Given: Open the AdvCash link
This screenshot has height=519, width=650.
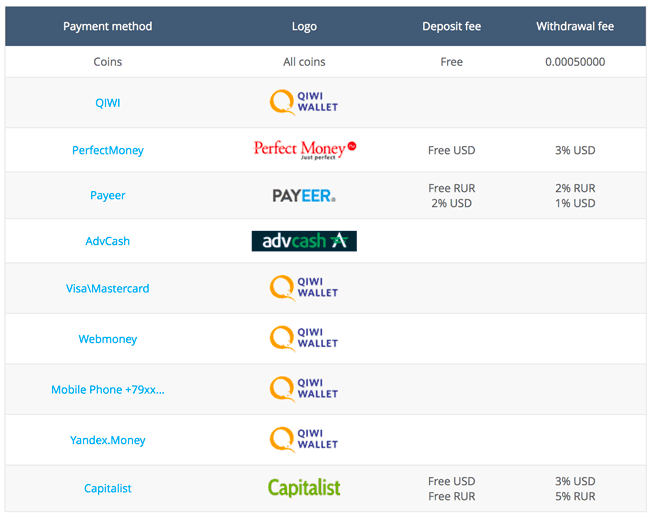Looking at the screenshot, I should [x=108, y=241].
